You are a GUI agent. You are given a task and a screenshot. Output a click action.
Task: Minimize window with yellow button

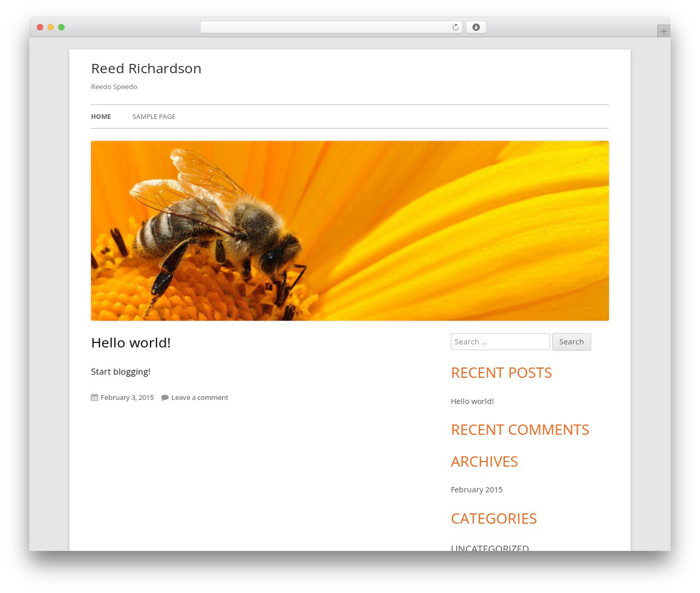coord(50,27)
